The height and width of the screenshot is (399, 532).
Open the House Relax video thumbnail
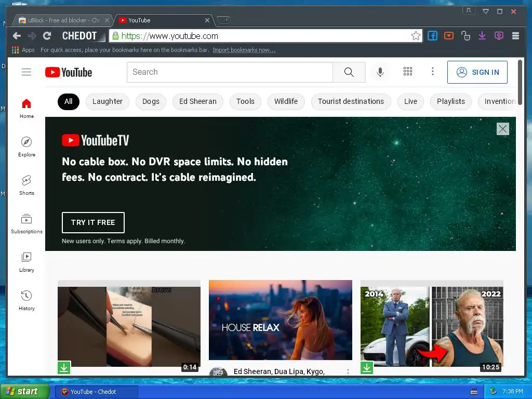(x=281, y=320)
